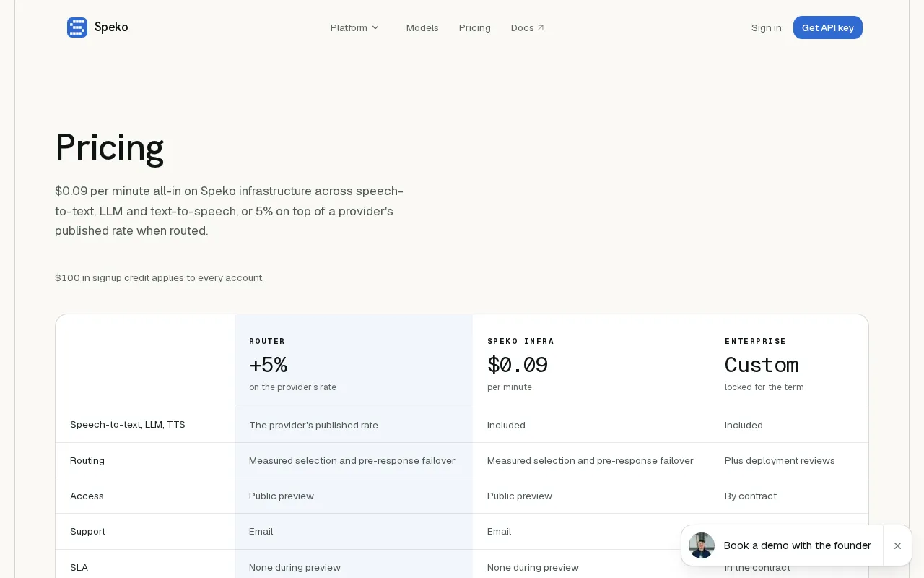Click "on the provider's rate" caption
This screenshot has width=924, height=578.
(x=292, y=387)
